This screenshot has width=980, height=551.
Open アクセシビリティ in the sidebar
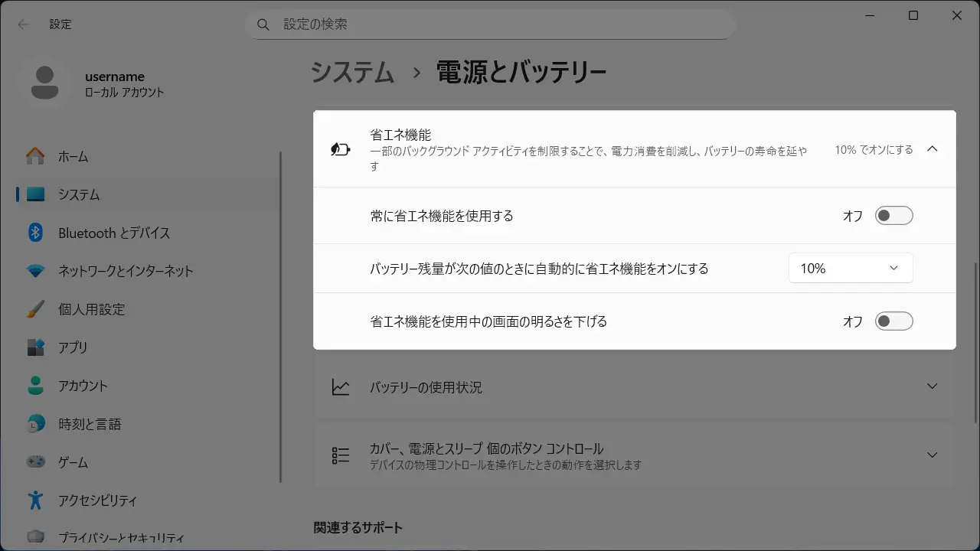[97, 500]
